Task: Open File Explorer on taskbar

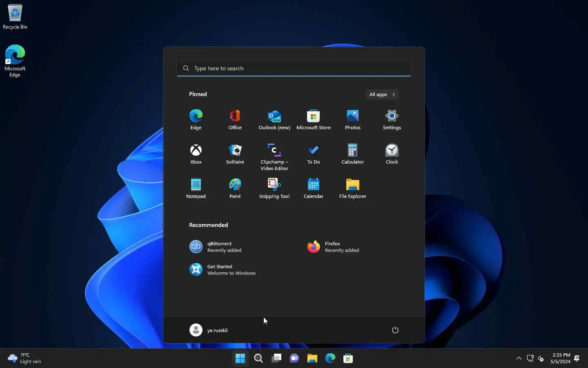Action: (312, 359)
